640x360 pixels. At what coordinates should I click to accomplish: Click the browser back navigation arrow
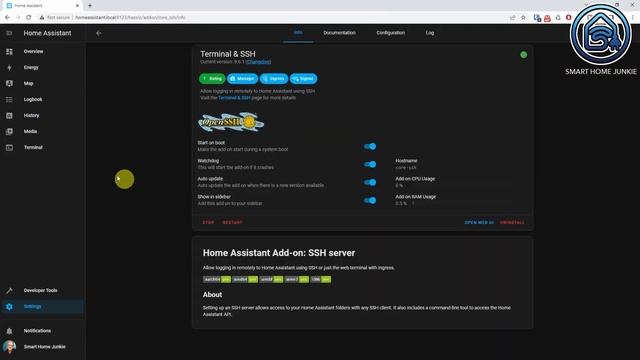point(7,18)
